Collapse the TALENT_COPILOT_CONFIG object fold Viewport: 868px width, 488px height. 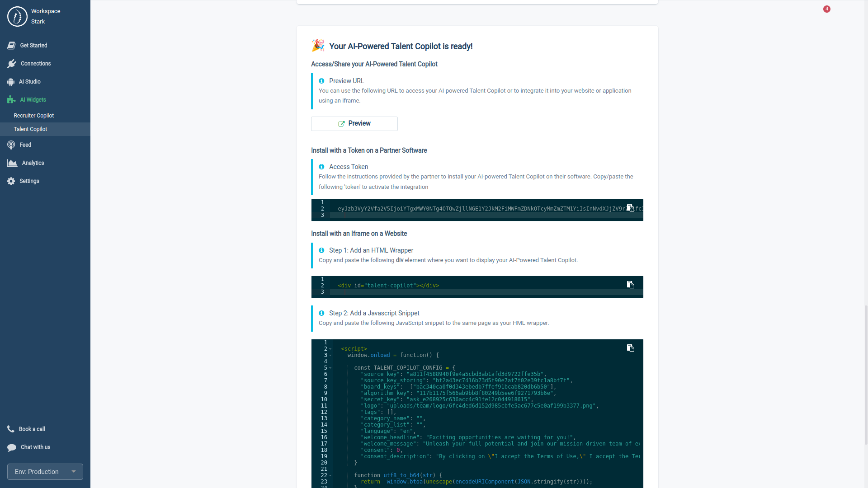[x=330, y=368]
